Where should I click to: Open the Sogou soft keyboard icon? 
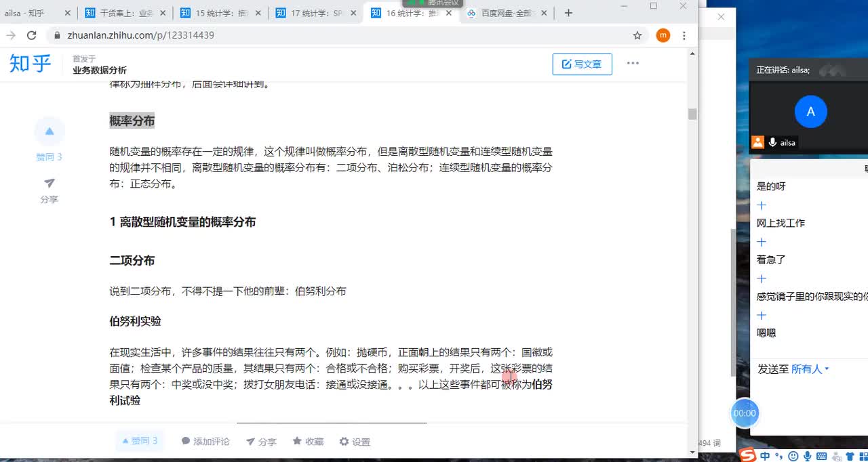821,457
